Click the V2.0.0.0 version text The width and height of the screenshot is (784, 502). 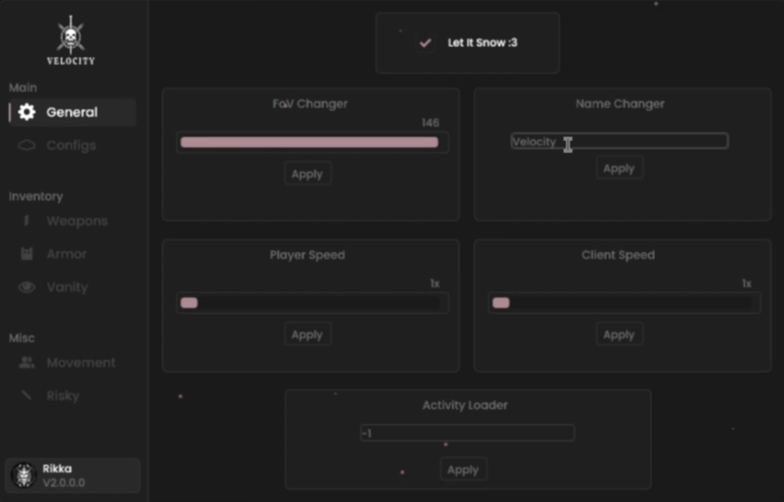(64, 484)
